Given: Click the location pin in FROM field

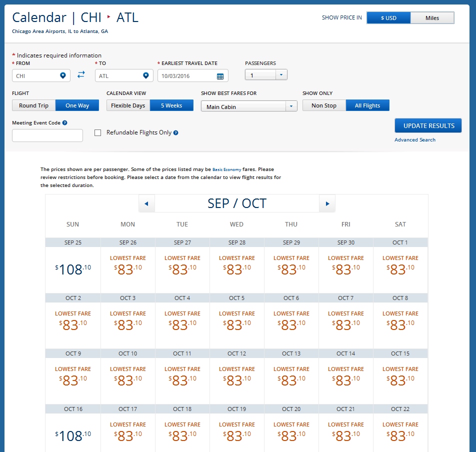Looking at the screenshot, I should tap(63, 75).
